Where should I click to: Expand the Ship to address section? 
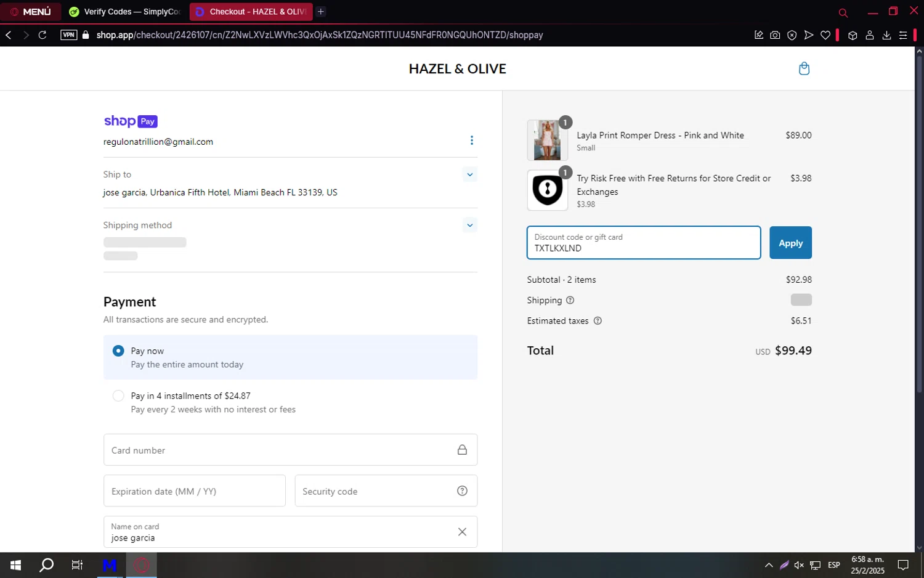point(470,174)
